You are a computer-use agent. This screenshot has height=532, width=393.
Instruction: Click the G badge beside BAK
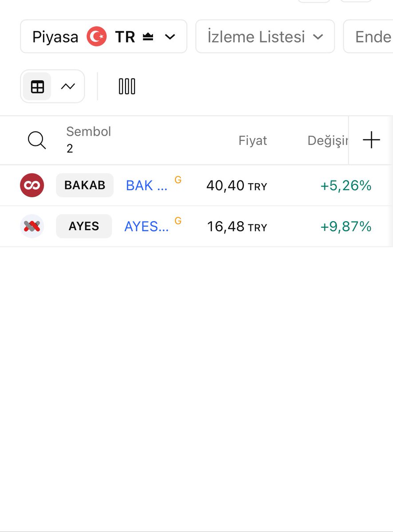pos(178,180)
